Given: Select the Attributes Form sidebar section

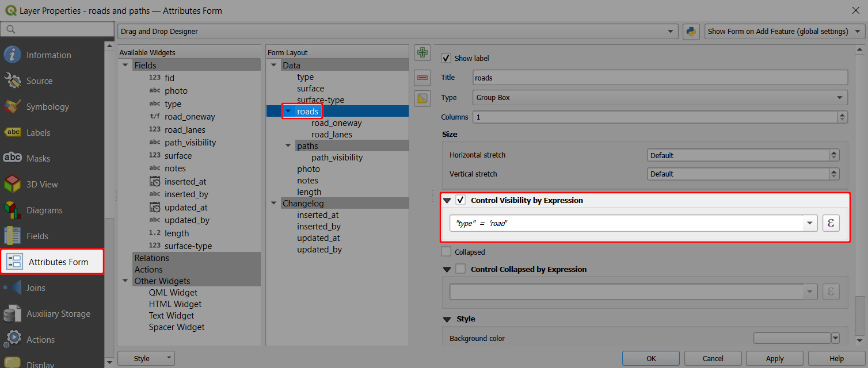Looking at the screenshot, I should [52, 262].
